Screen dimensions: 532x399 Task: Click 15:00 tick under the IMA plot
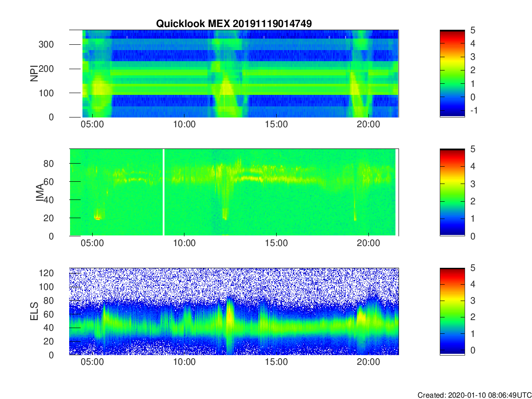point(276,243)
